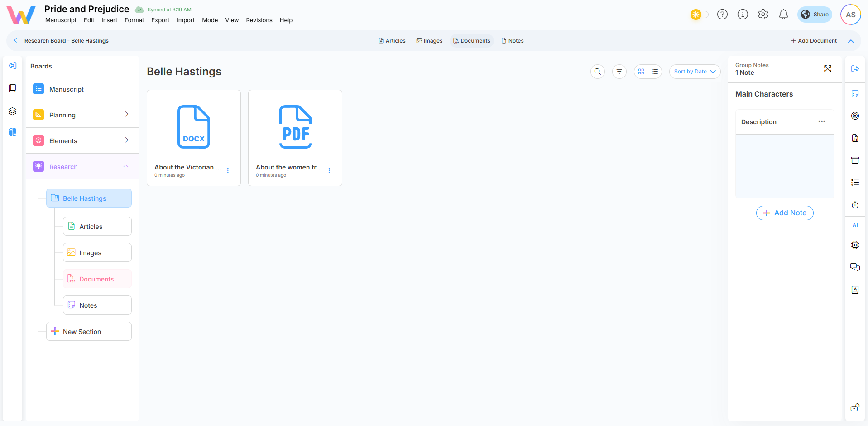Open the filter options icon
The width and height of the screenshot is (868, 426).
pyautogui.click(x=619, y=72)
